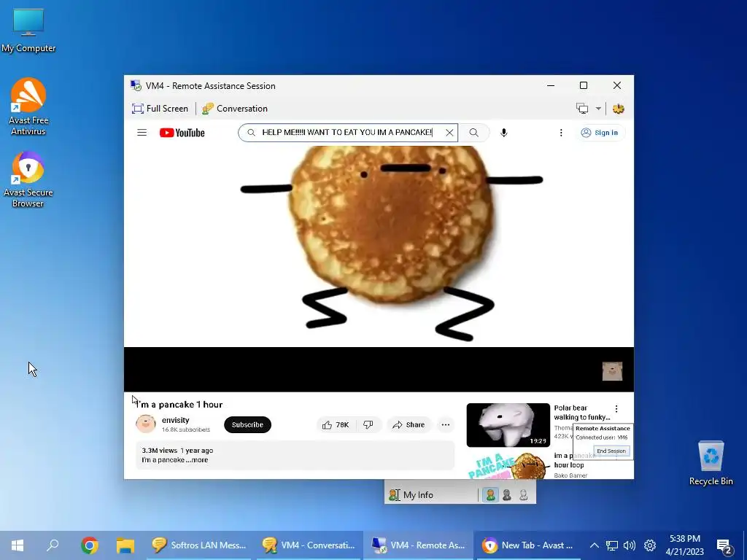
Task: Click the taskbar clock showing 5:38 PM
Action: point(684,545)
